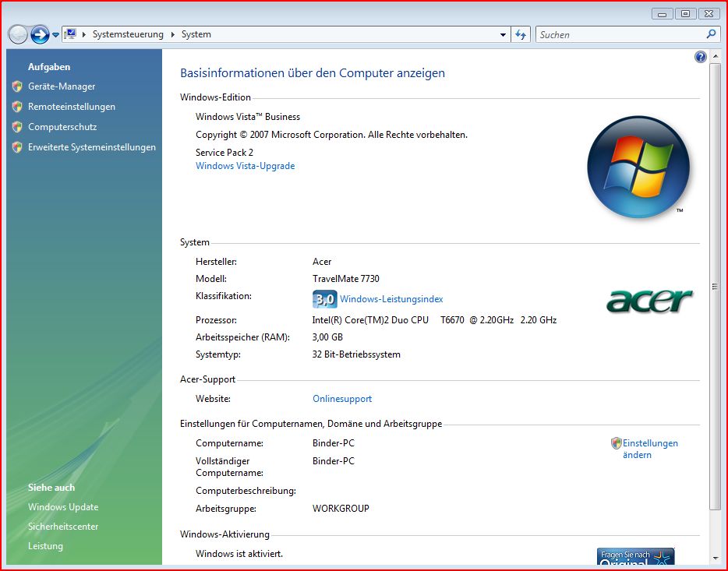Click the heading 'Basisinformationen über den Computer anzeigen'
728x571 pixels.
coord(313,72)
